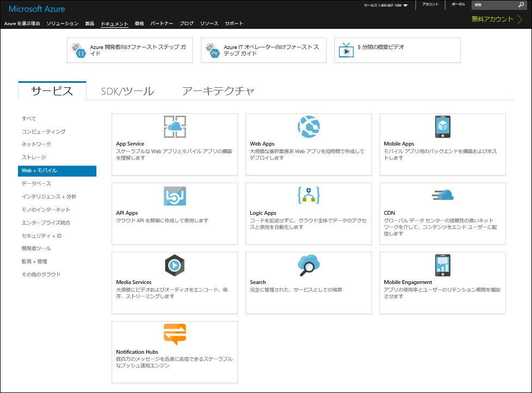The image size is (532, 393).
Task: Click the Media Services play icon
Action: [x=175, y=265]
